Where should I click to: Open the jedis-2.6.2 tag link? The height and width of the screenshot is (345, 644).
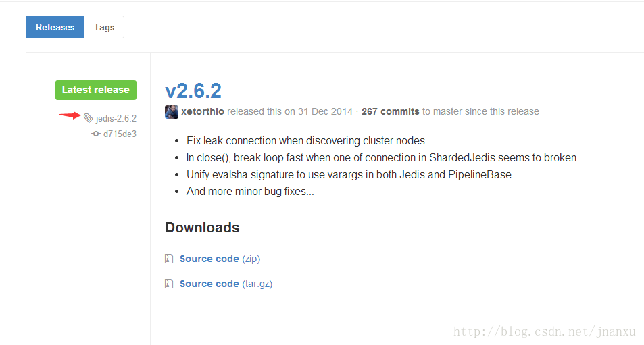116,119
